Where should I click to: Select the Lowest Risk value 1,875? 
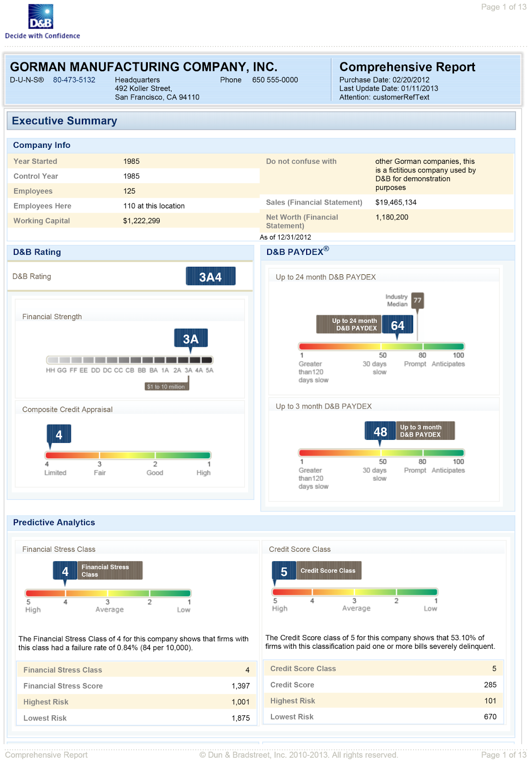(x=241, y=718)
